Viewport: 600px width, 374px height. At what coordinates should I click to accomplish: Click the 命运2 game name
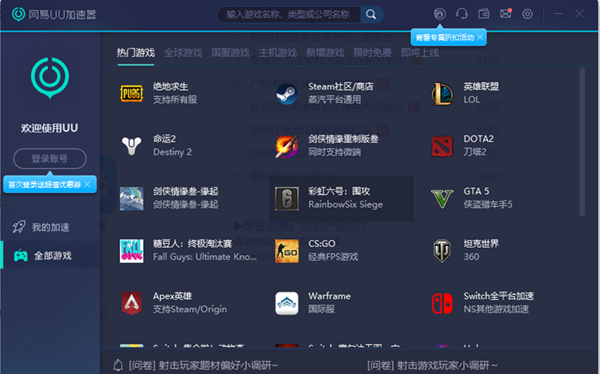[165, 139]
